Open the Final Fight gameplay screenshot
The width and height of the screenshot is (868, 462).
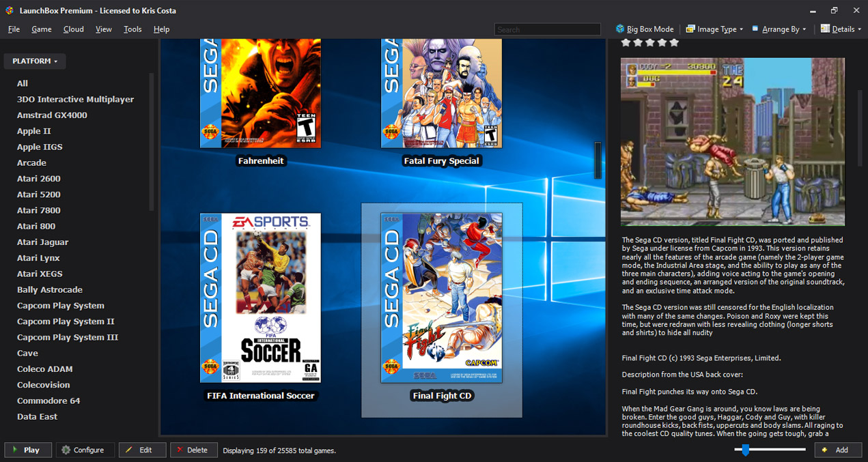point(733,142)
